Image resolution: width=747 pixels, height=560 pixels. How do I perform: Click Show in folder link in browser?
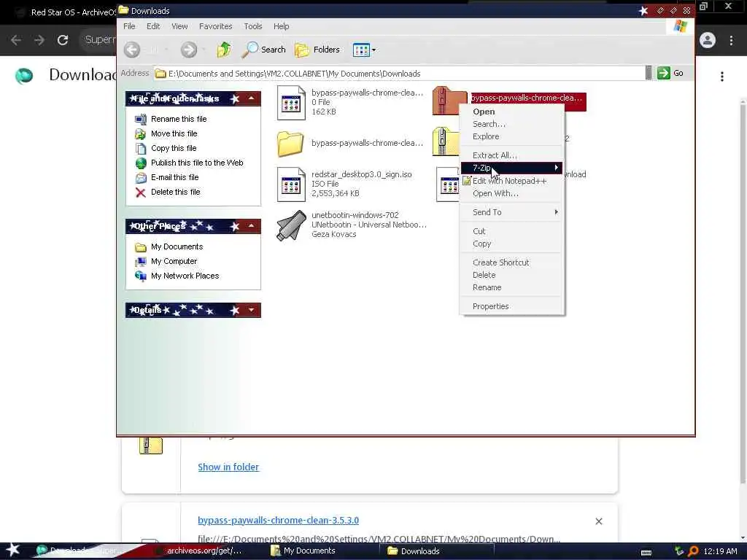tap(228, 467)
